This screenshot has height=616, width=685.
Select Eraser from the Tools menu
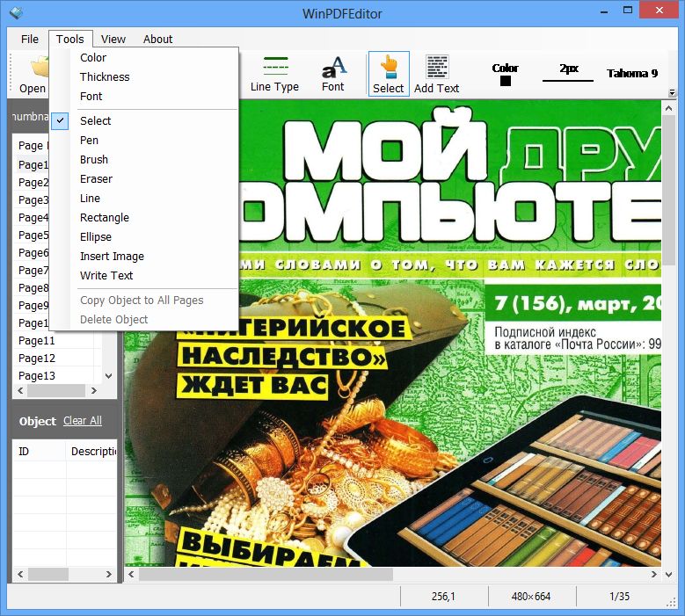(x=144, y=179)
